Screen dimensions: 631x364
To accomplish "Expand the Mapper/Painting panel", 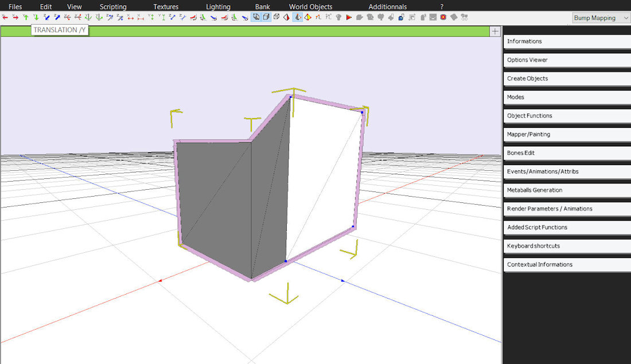I will point(567,134).
